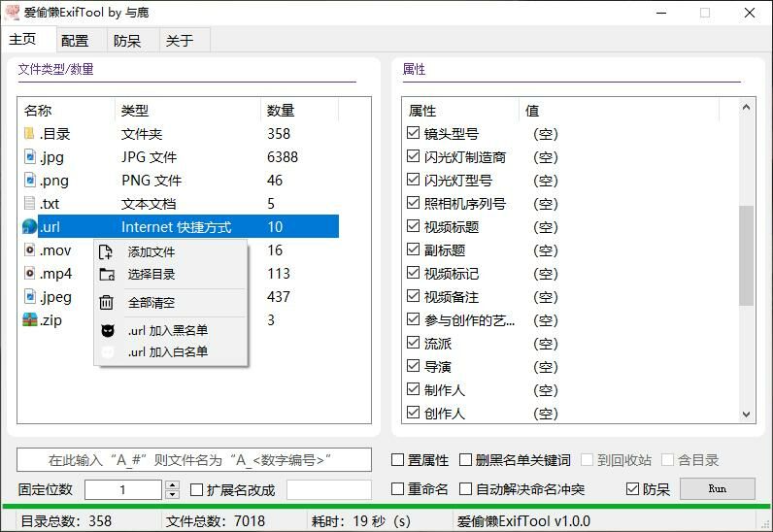Toggle the 镜头型号 property checkbox
The height and width of the screenshot is (532, 773).
click(413, 134)
